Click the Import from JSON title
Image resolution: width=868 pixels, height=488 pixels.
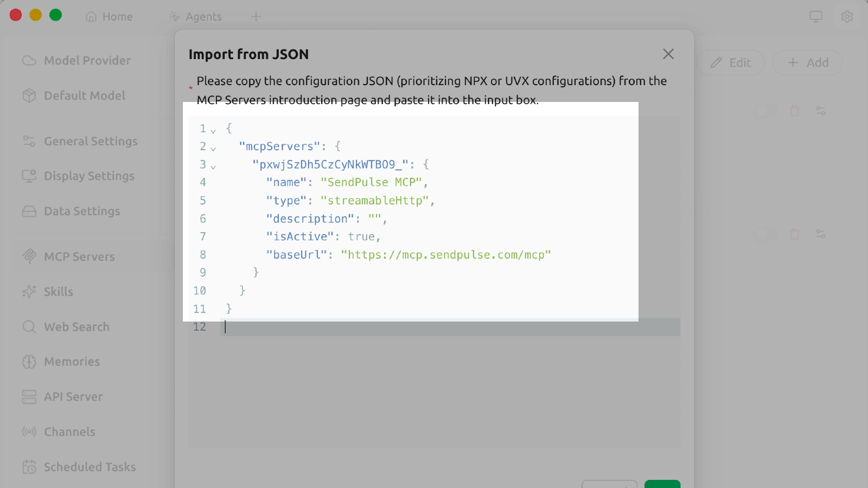coord(248,54)
